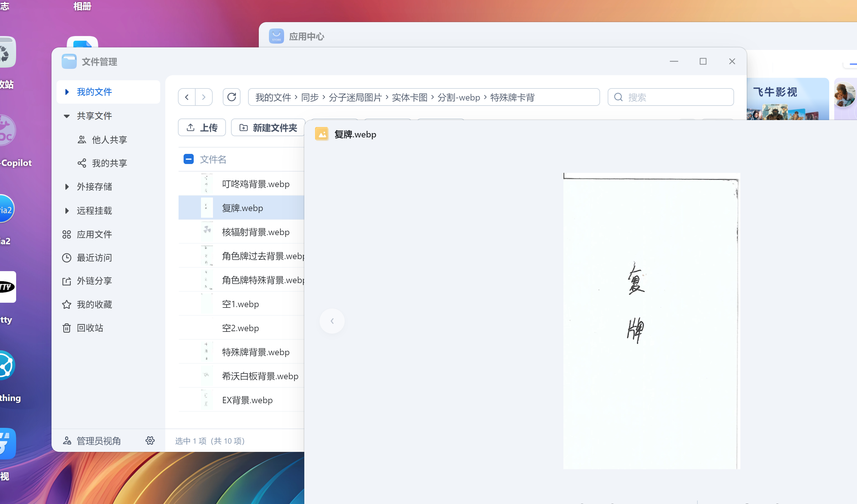Screen dimensions: 857x504
Task: Go back using the left arrow button
Action: pyautogui.click(x=187, y=97)
